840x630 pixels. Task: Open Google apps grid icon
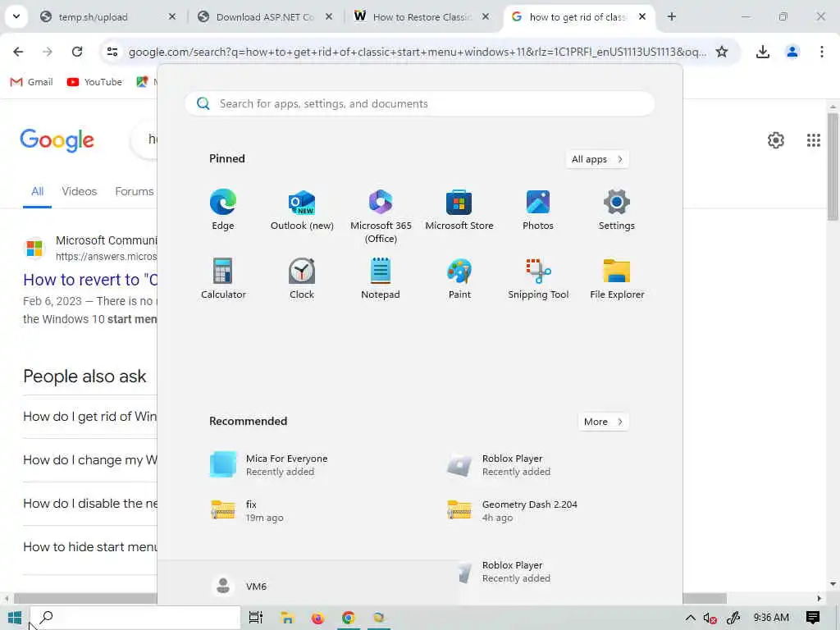click(x=813, y=139)
